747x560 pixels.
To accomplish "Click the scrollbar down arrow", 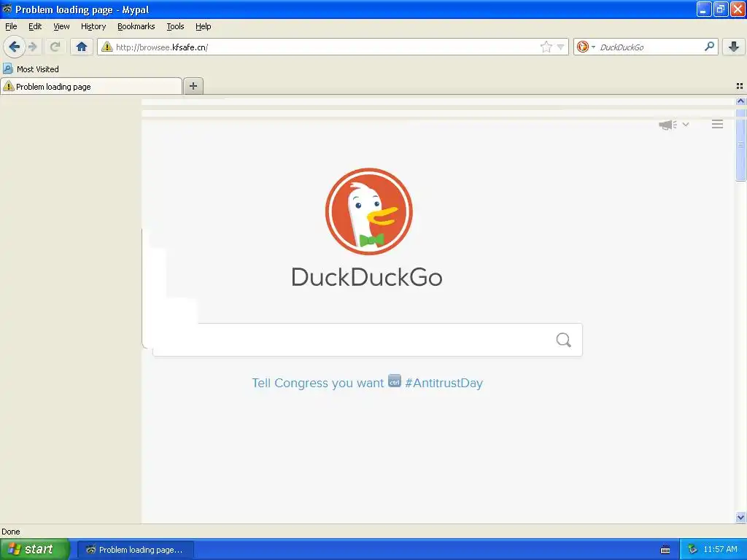I will 740,517.
